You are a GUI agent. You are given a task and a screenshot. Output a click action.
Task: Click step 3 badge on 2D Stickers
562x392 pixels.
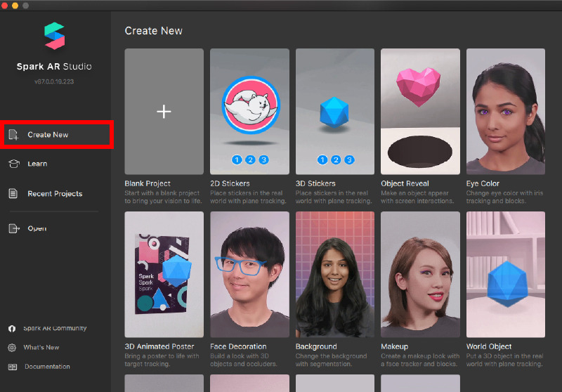pos(264,159)
